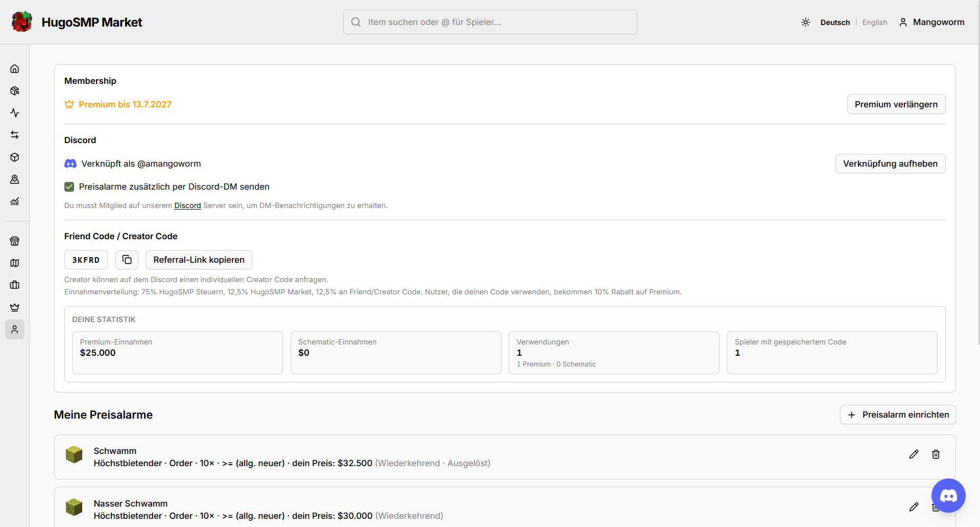The height and width of the screenshot is (527, 980).
Task: Focus the item search field
Action: click(490, 22)
